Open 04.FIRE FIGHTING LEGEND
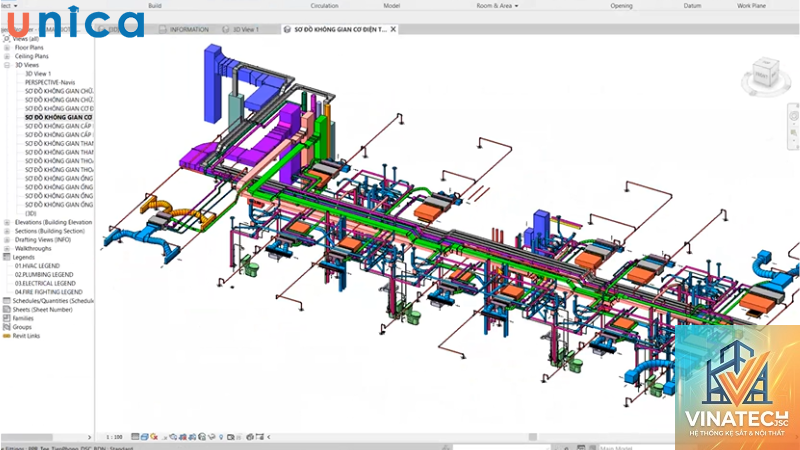Screen dimensions: 800x450 click(x=48, y=292)
